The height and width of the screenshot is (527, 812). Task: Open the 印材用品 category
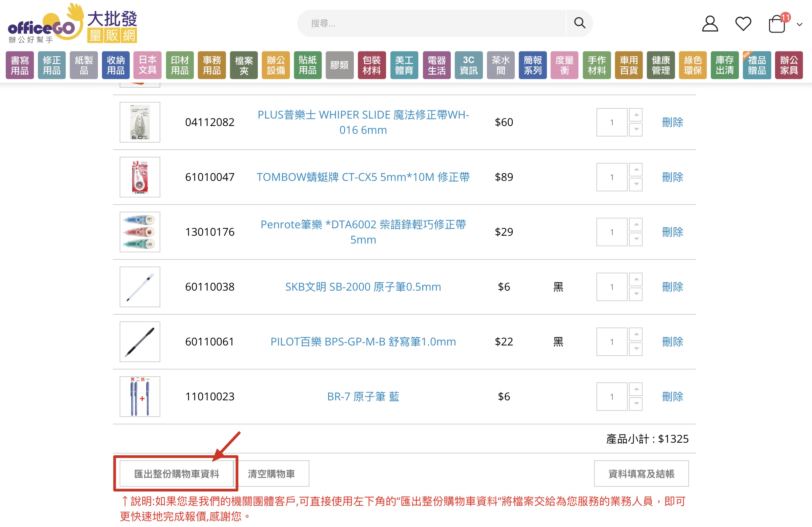coord(180,65)
